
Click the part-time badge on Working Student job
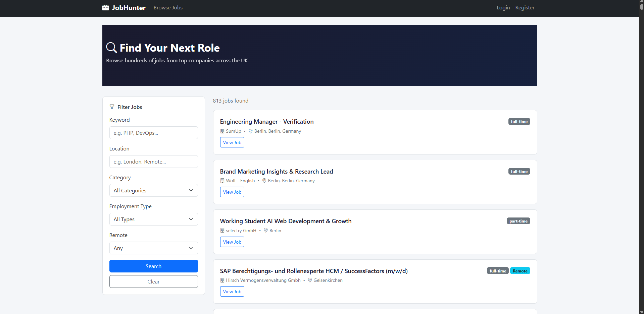pos(518,221)
